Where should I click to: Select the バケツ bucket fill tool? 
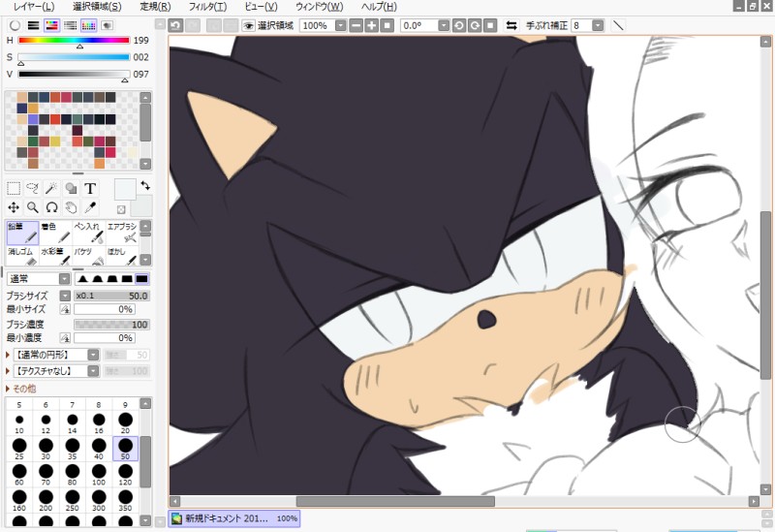pos(89,256)
